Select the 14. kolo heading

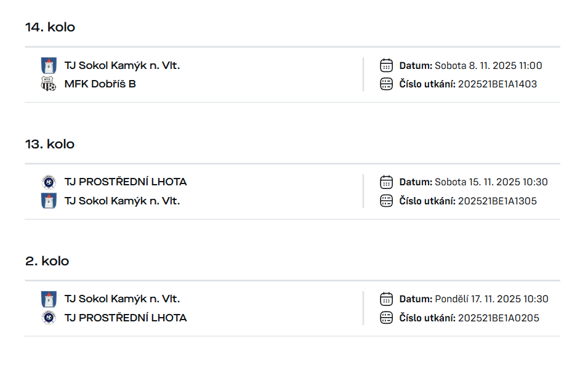(x=50, y=27)
